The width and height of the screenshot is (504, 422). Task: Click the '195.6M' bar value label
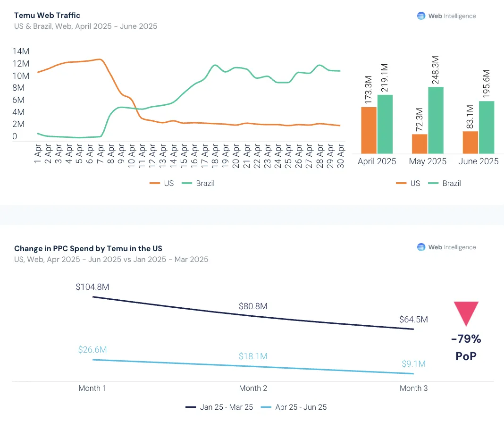pyautogui.click(x=487, y=84)
